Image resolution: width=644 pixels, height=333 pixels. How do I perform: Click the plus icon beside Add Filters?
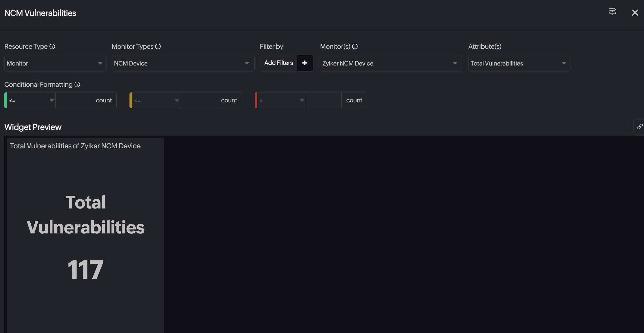[x=305, y=63]
